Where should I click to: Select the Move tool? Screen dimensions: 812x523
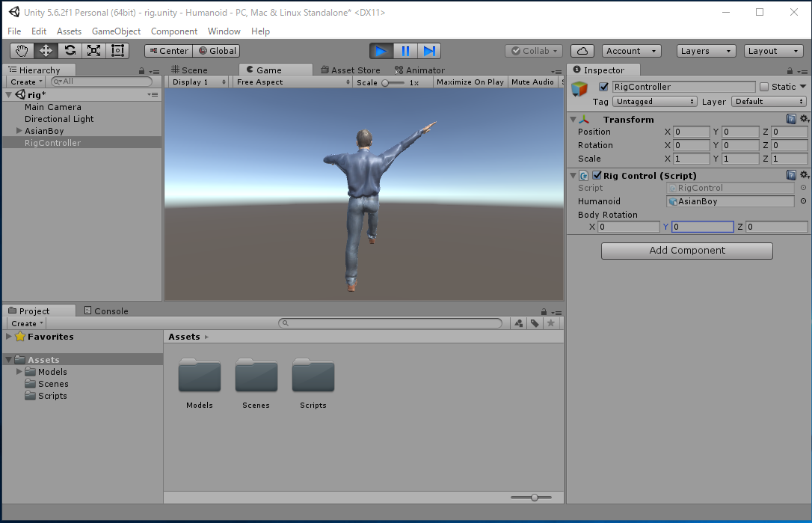tap(46, 51)
